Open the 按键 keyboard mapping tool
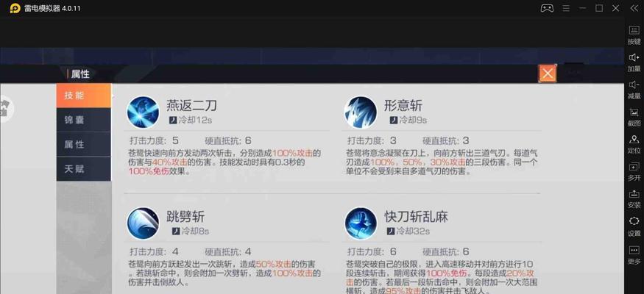Screen dimensions: 644x294 [x=634, y=35]
